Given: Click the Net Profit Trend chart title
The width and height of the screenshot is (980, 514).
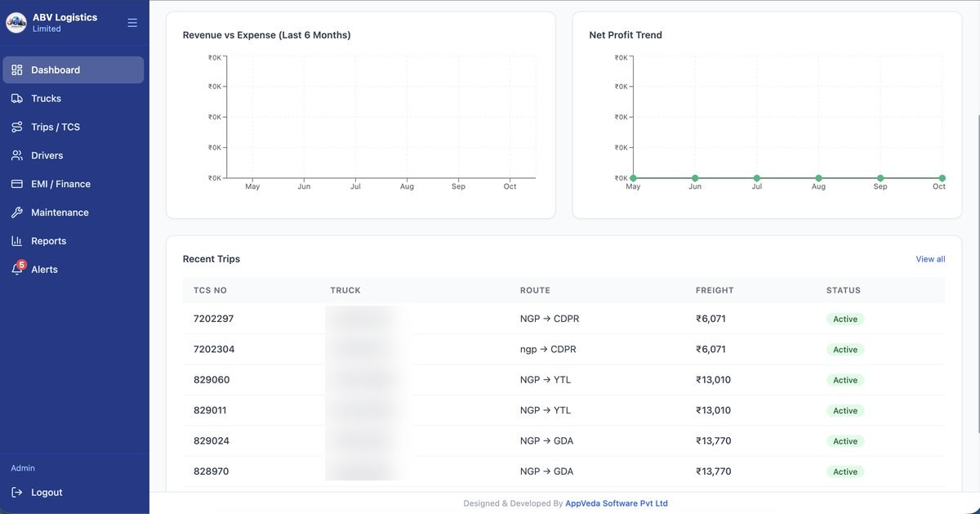Looking at the screenshot, I should pyautogui.click(x=626, y=35).
